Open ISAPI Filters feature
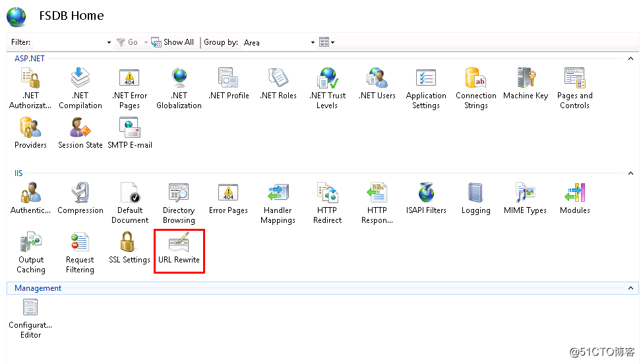This screenshot has width=641, height=364. click(426, 198)
